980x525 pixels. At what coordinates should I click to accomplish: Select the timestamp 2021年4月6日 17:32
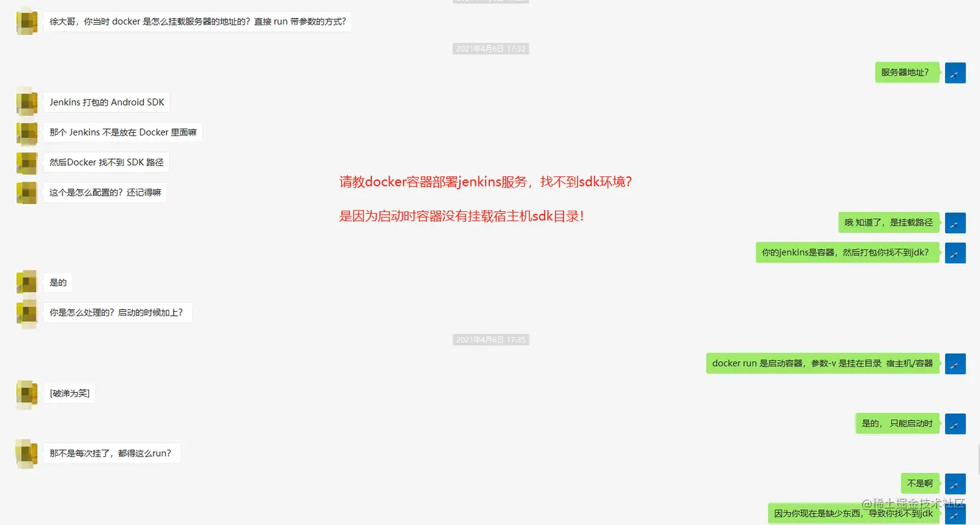(491, 48)
